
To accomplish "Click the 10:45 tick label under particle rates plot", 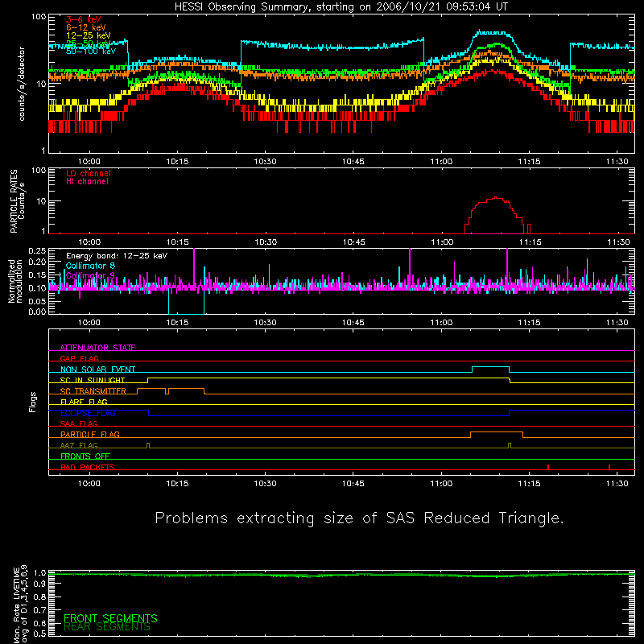I will 353,242.
